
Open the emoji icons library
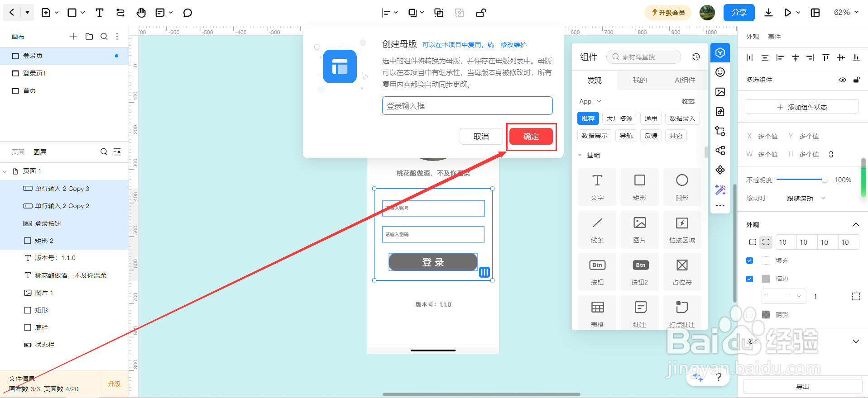click(720, 72)
